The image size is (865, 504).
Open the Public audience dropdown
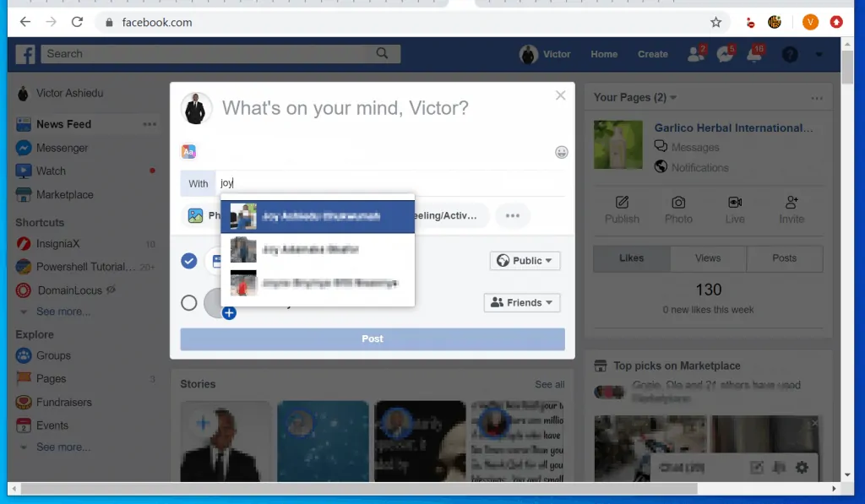525,261
